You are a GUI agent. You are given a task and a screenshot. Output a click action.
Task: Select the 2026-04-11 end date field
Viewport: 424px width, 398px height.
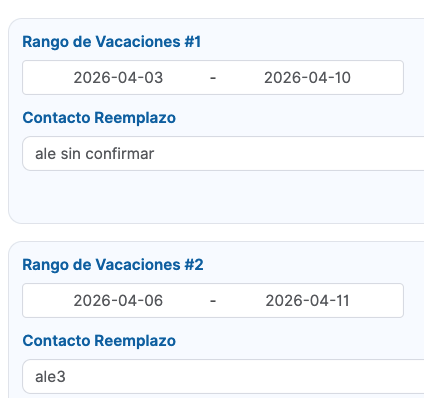click(307, 301)
